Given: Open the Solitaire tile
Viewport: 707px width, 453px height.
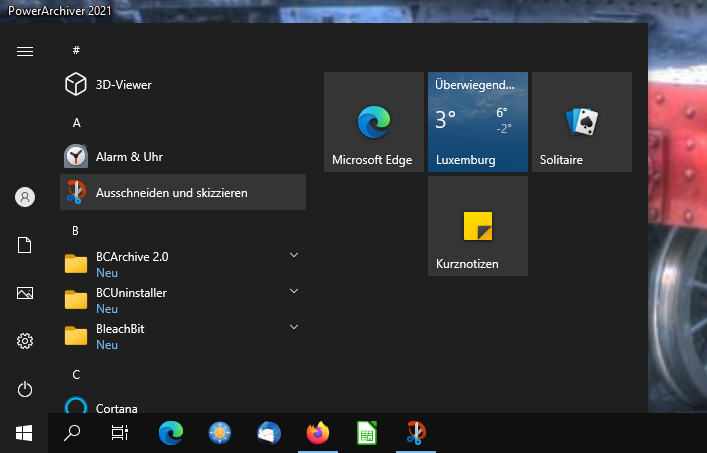Looking at the screenshot, I should point(582,122).
